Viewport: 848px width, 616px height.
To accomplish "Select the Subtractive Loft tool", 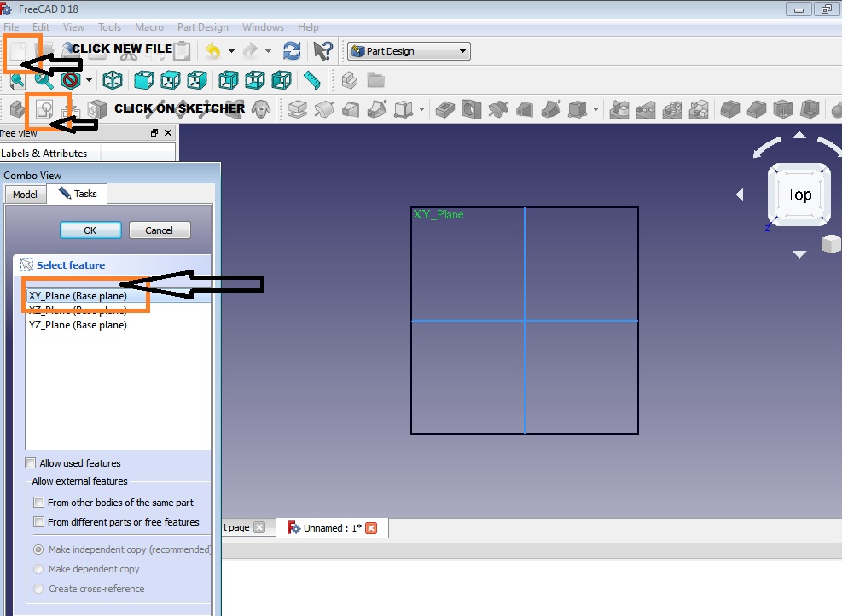I will point(525,110).
